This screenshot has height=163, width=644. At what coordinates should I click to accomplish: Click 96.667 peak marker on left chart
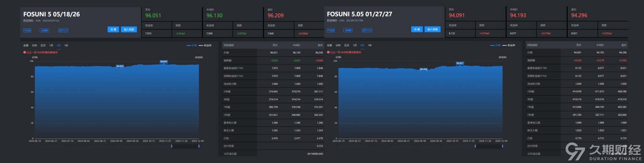(164, 61)
